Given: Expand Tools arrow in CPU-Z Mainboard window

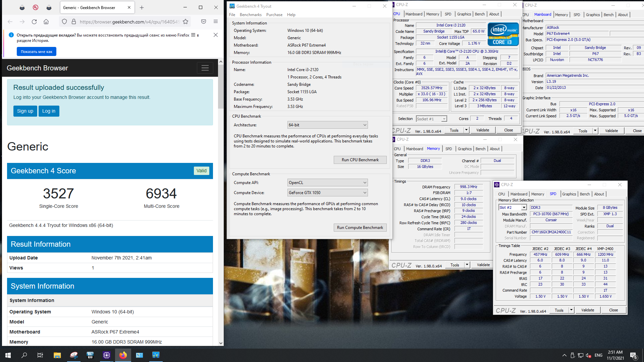Looking at the screenshot, I should pos(595,131).
